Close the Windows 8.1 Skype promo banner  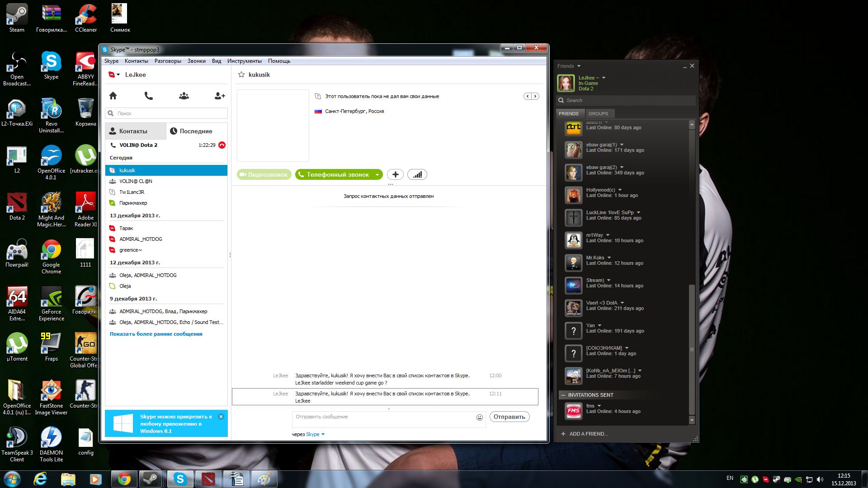pyautogui.click(x=221, y=417)
